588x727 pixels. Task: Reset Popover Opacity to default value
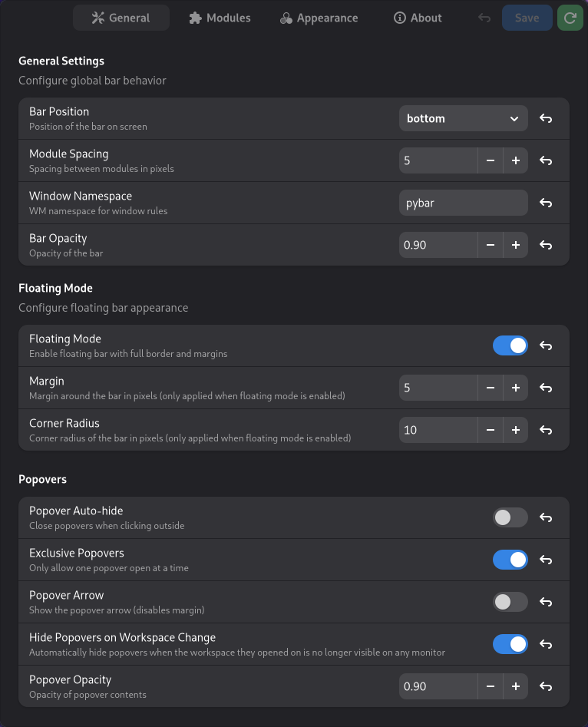point(546,686)
